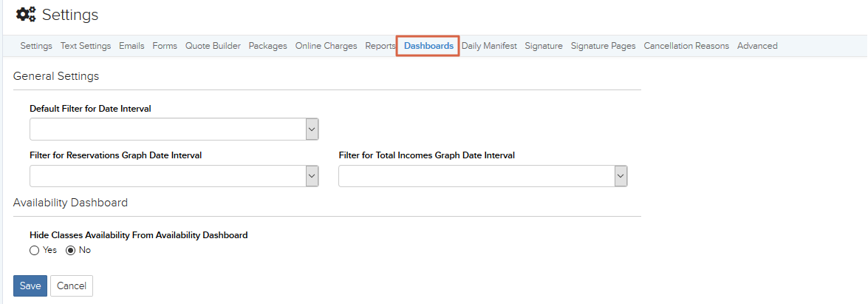This screenshot has height=304, width=868.
Task: Click Hide Classes Availability From Availability Dashboard label
Action: pos(138,235)
